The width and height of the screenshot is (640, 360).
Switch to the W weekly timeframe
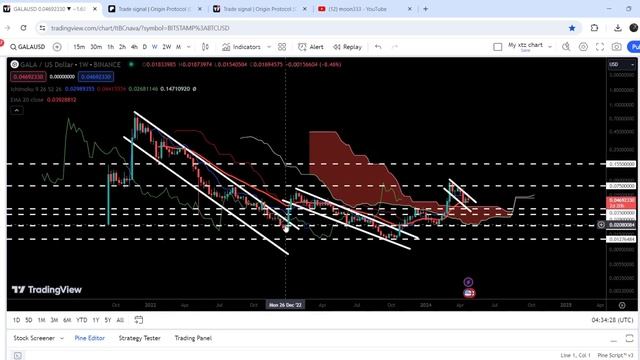(155, 47)
